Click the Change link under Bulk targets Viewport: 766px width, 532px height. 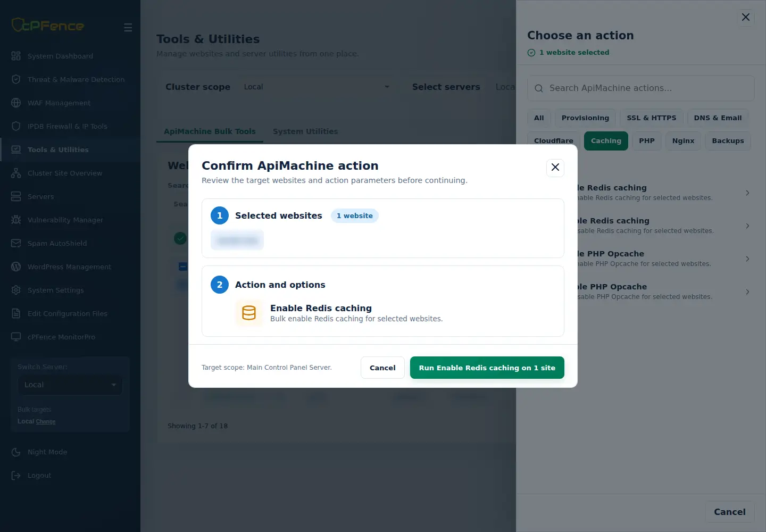tap(45, 421)
